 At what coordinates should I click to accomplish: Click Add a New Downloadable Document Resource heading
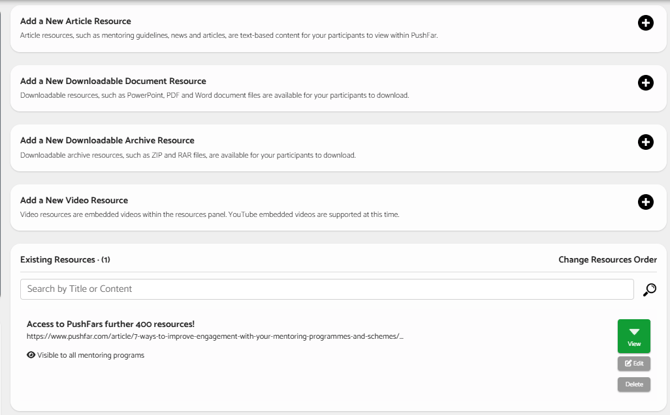tap(113, 81)
